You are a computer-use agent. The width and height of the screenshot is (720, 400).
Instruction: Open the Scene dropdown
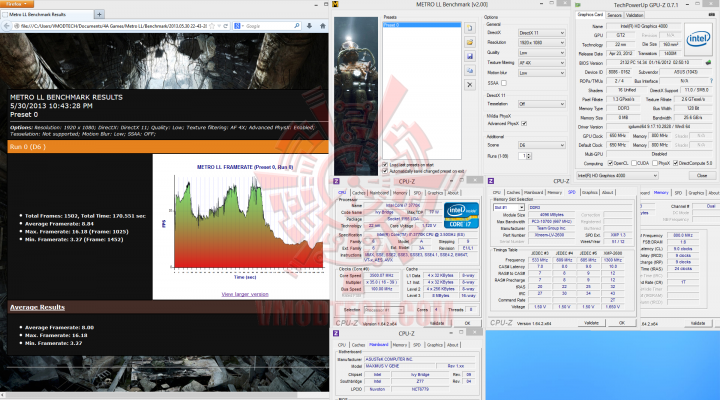click(542, 145)
